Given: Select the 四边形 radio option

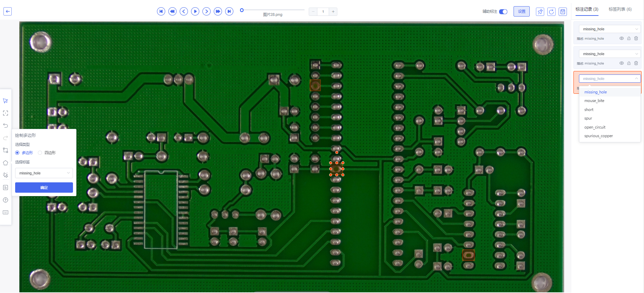Looking at the screenshot, I should point(40,153).
